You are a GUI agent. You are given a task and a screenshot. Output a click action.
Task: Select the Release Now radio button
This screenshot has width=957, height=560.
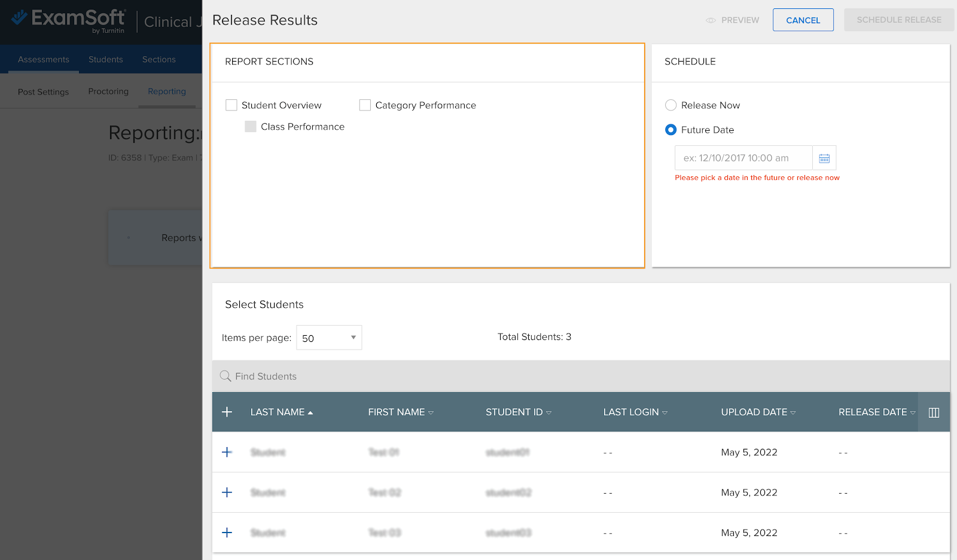point(670,105)
